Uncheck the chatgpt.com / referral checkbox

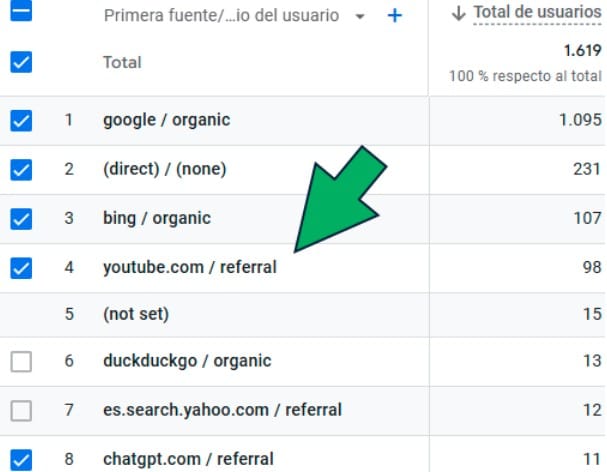pyautogui.click(x=21, y=460)
